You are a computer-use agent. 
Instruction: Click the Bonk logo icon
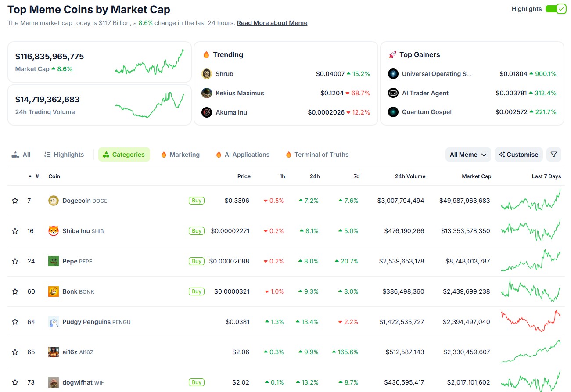54,291
